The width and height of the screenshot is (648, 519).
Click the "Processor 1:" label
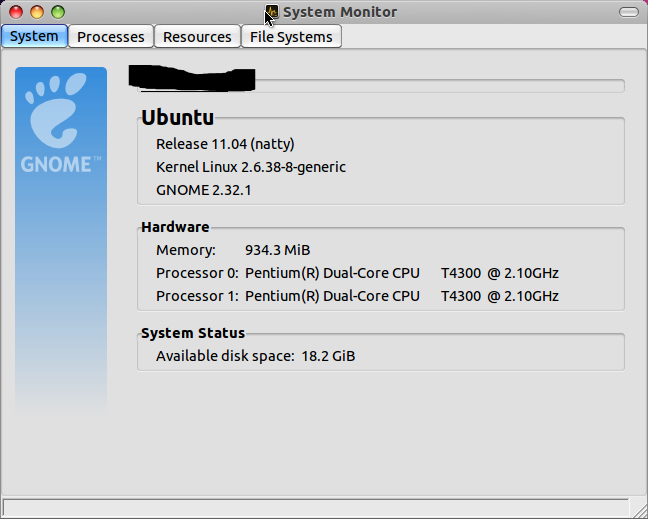[197, 296]
